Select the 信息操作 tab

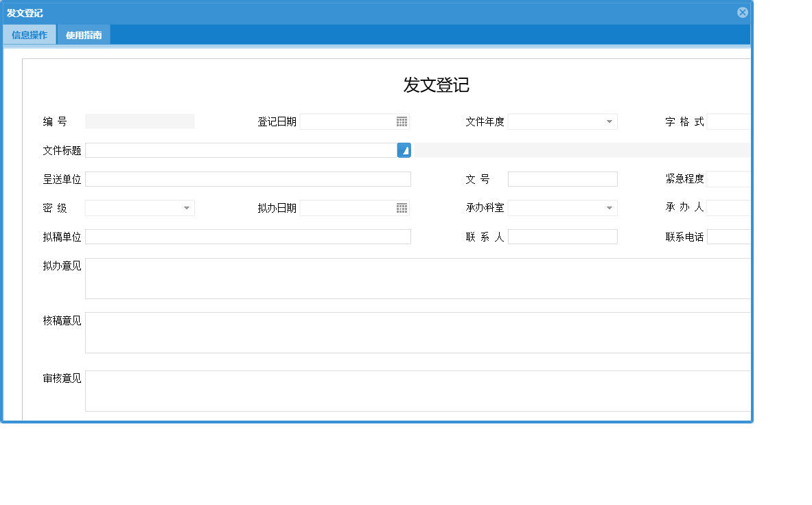click(30, 34)
